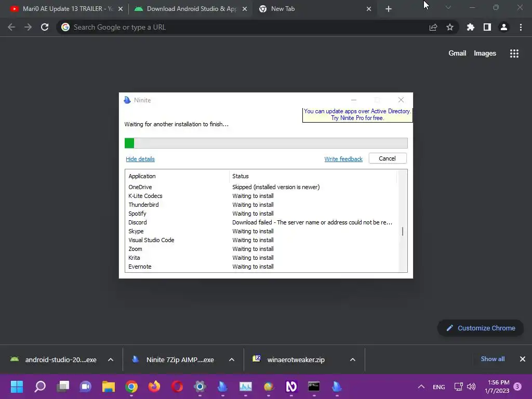
Task: Open the Chrome profile menu
Action: coord(504,27)
